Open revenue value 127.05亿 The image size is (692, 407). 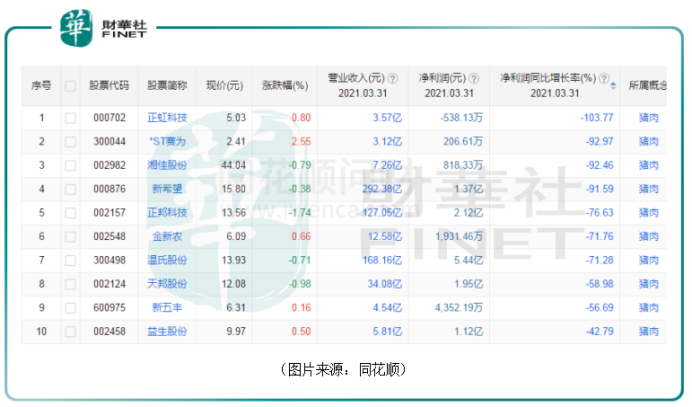pos(382,213)
